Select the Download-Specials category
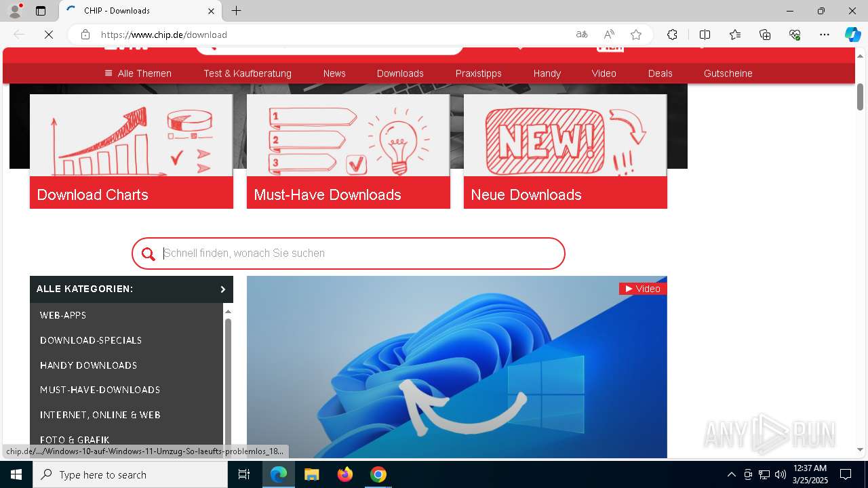The width and height of the screenshot is (868, 488). tap(91, 340)
